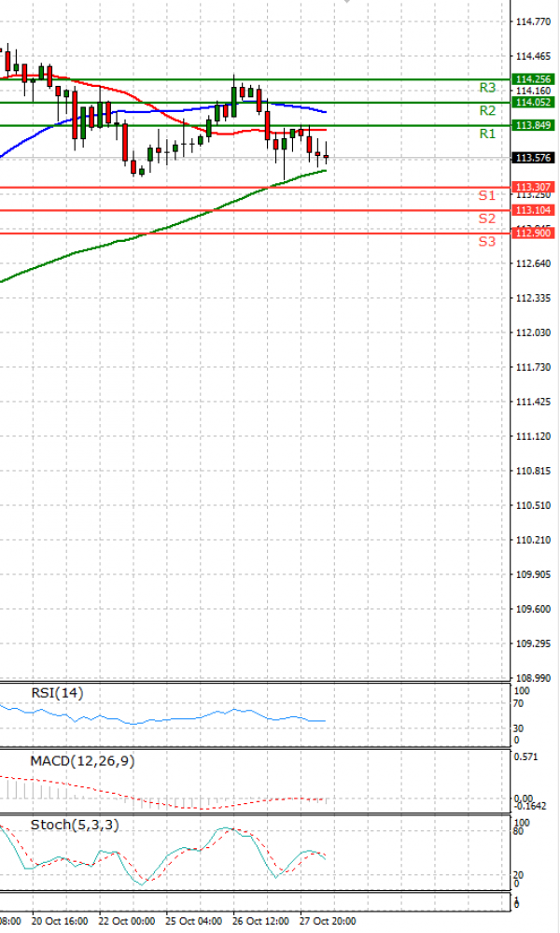Click the 110.815 price axis label
Image resolution: width=560 pixels, height=933 pixels.
tap(533, 471)
